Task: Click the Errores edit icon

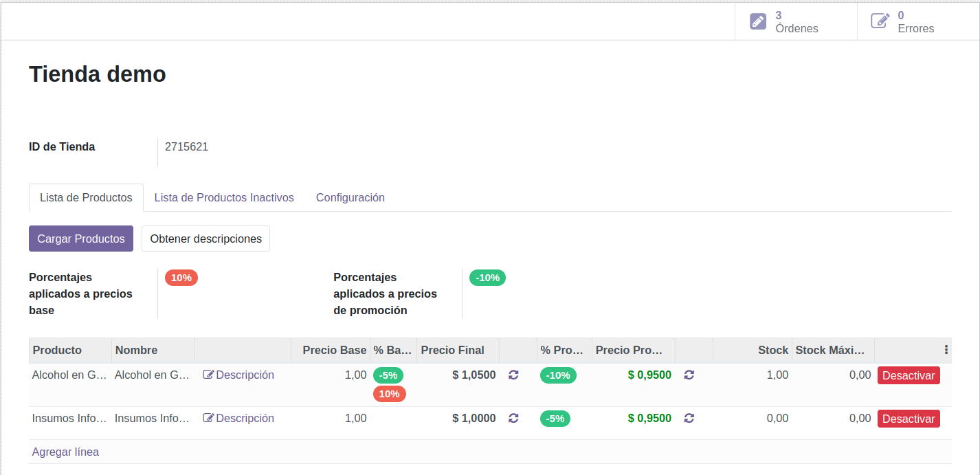Action: pos(880,21)
